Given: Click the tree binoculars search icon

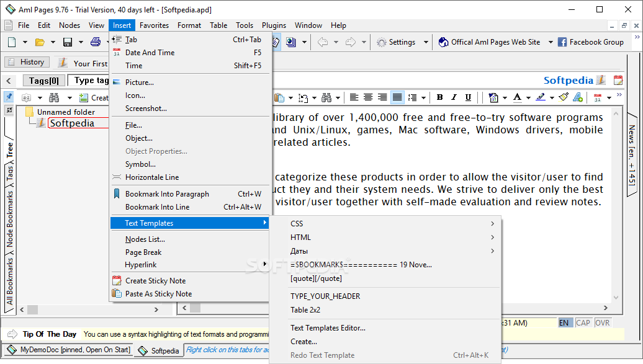Looking at the screenshot, I should [x=54, y=97].
